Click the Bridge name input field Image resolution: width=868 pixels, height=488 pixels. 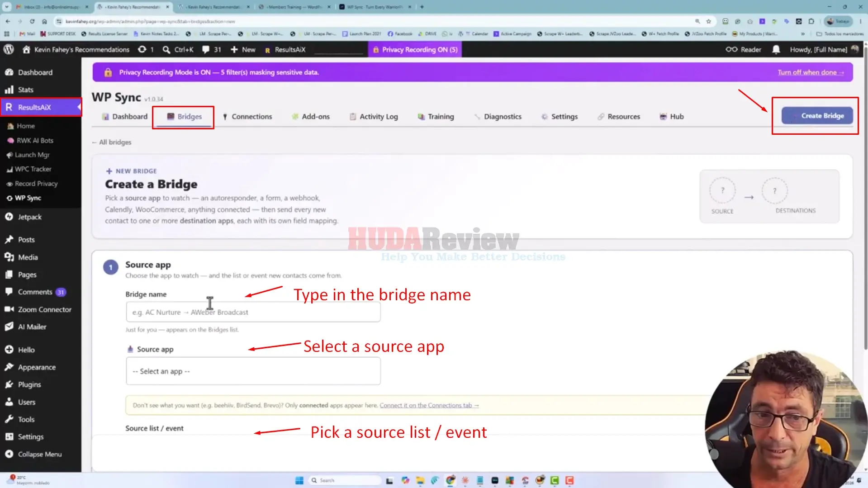253,312
